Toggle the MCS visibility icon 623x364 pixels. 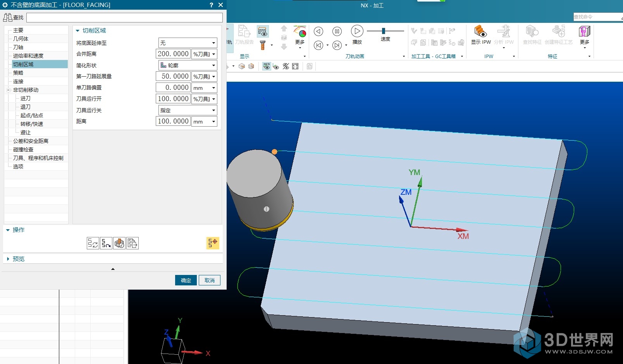(267, 66)
